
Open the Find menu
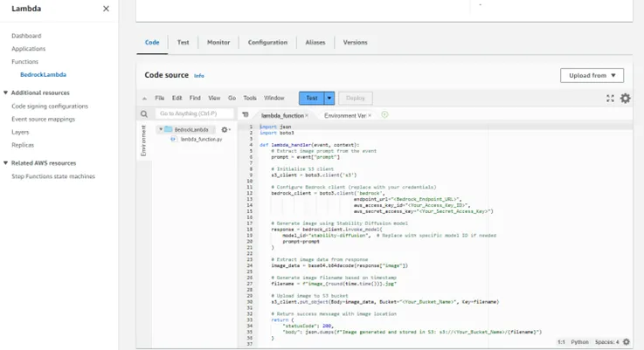195,98
